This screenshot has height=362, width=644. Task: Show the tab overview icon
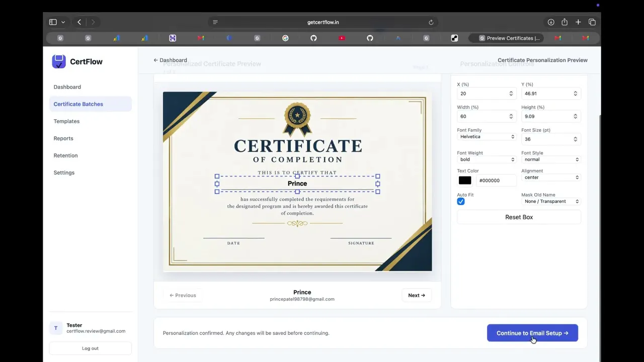pyautogui.click(x=592, y=22)
